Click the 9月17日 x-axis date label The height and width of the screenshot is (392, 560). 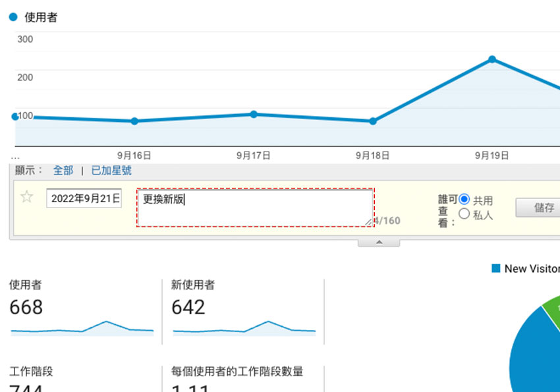coord(254,155)
